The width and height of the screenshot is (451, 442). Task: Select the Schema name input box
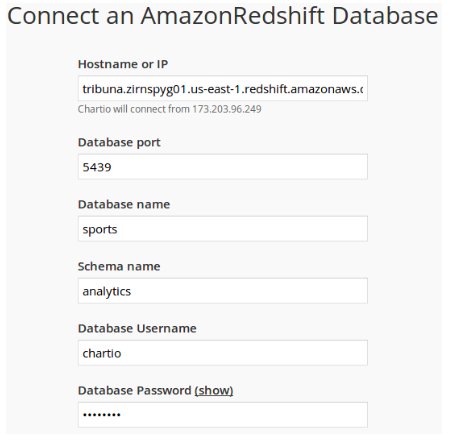[x=223, y=291]
